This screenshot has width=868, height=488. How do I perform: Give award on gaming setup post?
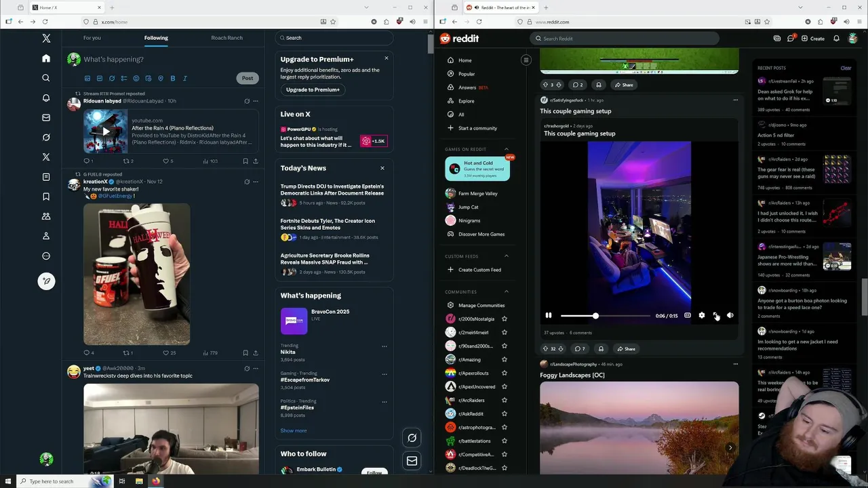601,349
